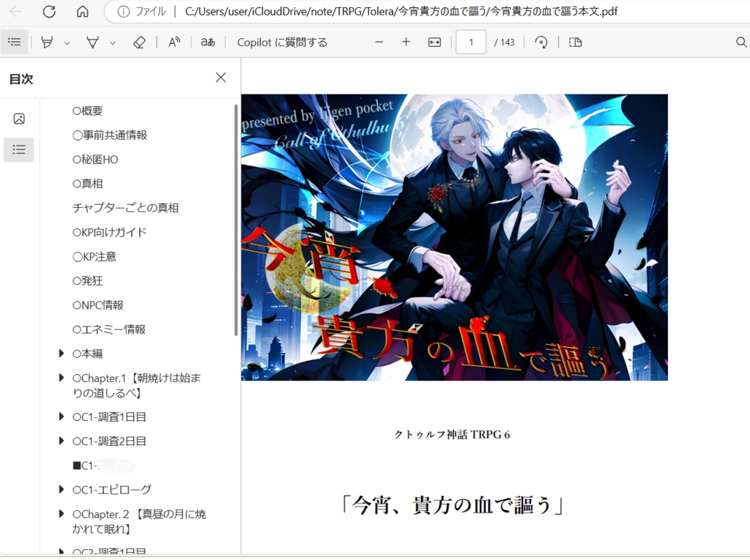The width and height of the screenshot is (750, 560).
Task: Jump to 〇NPC情報
Action: (x=98, y=305)
